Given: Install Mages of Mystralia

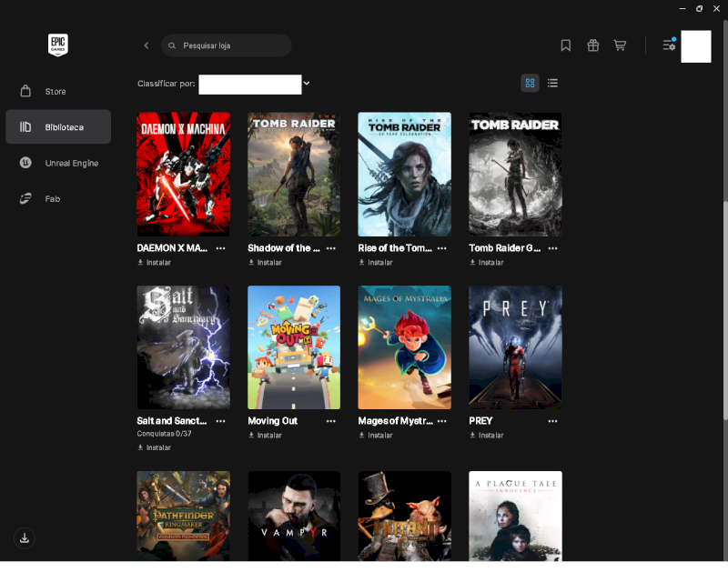Looking at the screenshot, I should (376, 436).
